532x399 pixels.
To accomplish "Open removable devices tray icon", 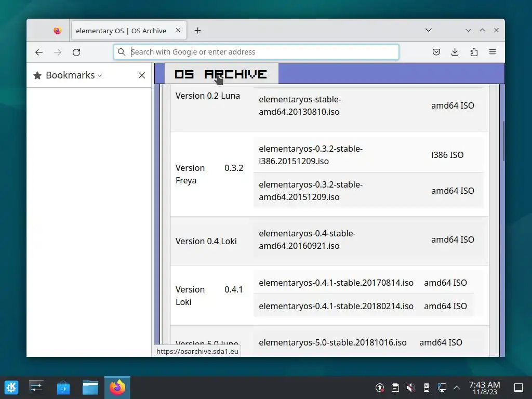I will 427,388.
